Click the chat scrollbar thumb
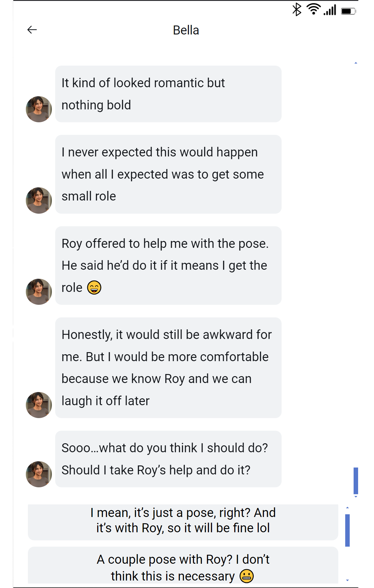Viewport: 374px width, 588px height. pyautogui.click(x=356, y=480)
